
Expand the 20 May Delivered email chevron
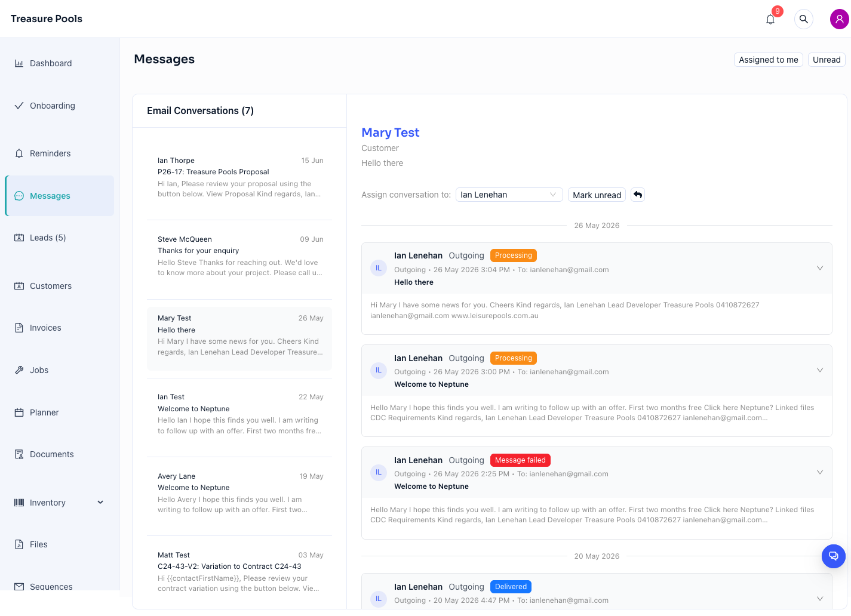pyautogui.click(x=820, y=599)
